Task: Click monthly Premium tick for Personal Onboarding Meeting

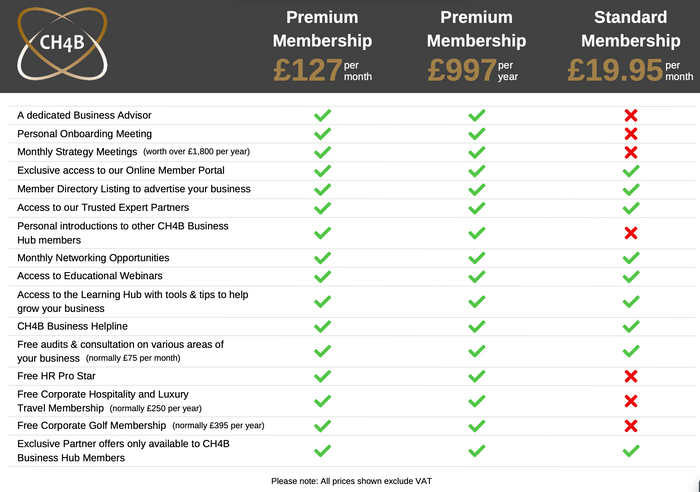Action: click(322, 134)
